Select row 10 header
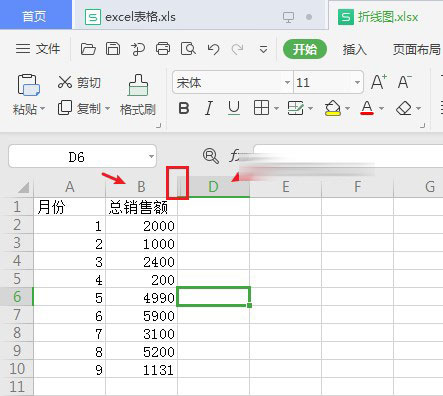Image resolution: width=443 pixels, height=396 pixels. click(x=17, y=369)
